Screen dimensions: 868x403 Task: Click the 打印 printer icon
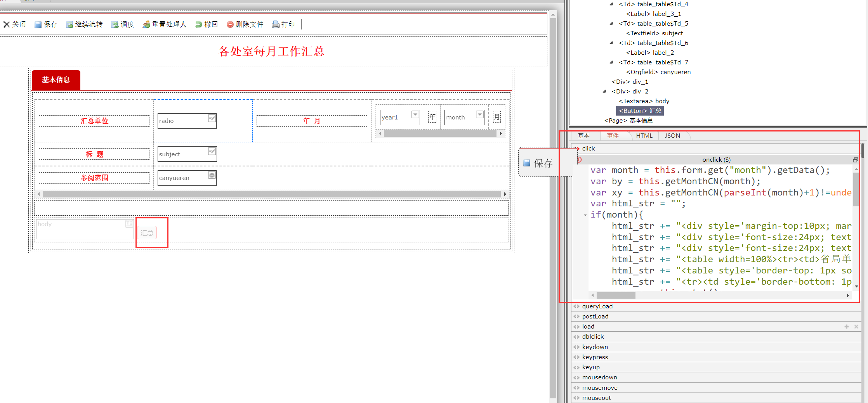(x=276, y=25)
